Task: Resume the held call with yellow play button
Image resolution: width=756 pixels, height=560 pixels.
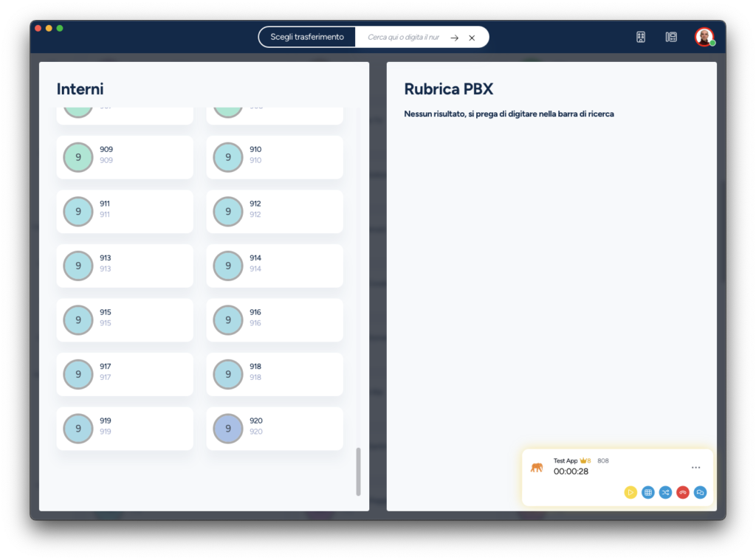Action: point(630,492)
